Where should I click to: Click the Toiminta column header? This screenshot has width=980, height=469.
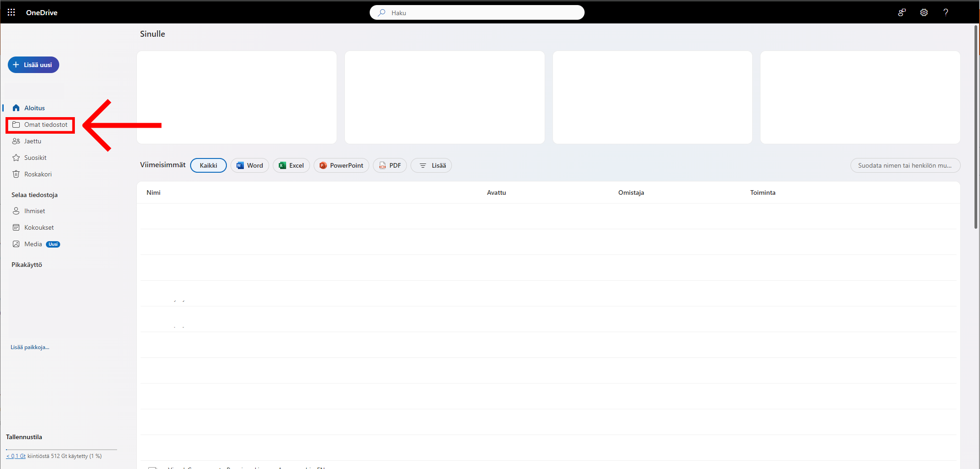(x=763, y=192)
